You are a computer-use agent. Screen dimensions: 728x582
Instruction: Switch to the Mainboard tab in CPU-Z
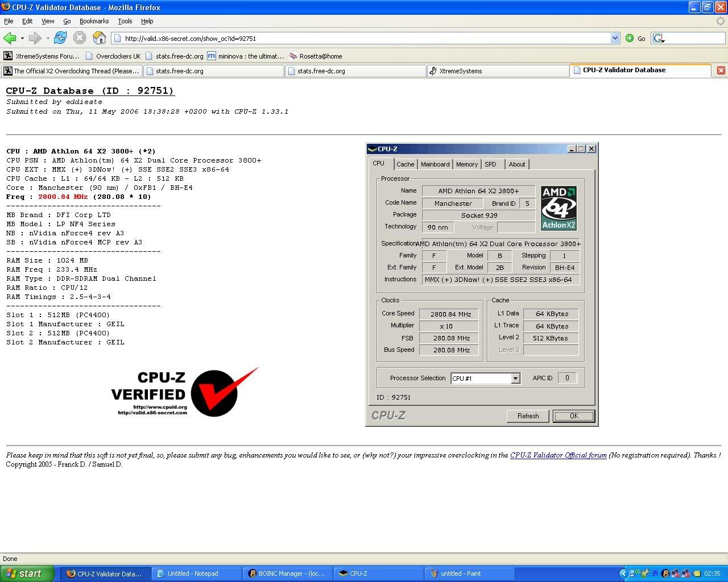[x=435, y=164]
